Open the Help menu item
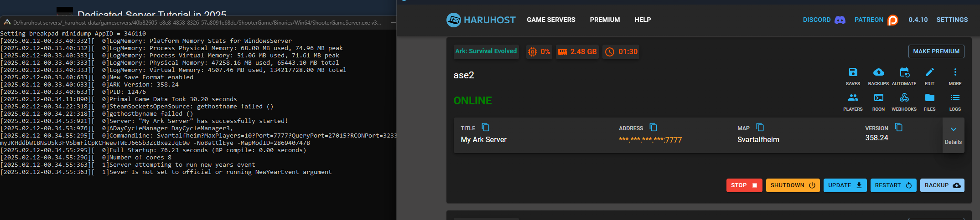Viewport: 980px width, 220px height. [x=643, y=20]
